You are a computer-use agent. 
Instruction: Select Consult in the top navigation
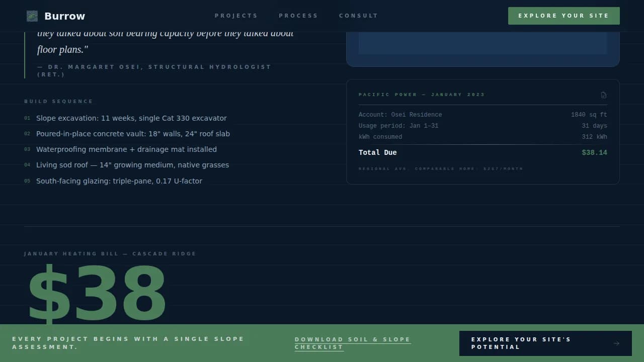[358, 16]
